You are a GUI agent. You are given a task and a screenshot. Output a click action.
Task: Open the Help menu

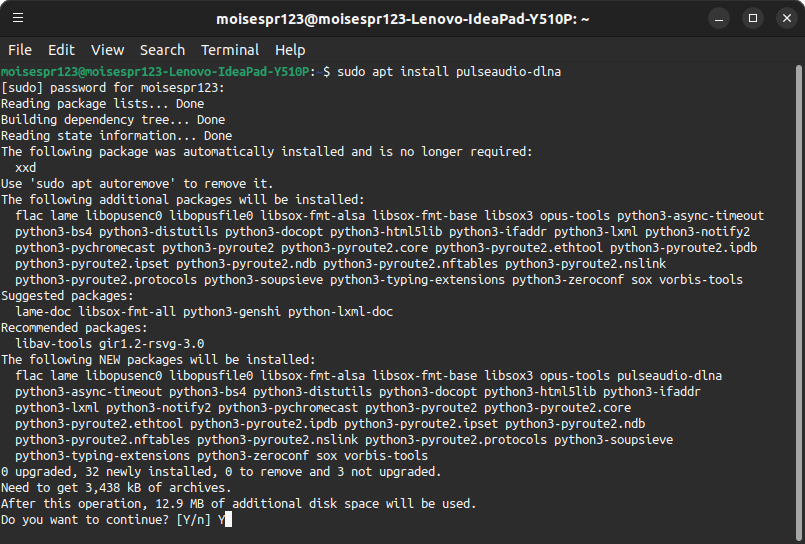click(x=290, y=50)
